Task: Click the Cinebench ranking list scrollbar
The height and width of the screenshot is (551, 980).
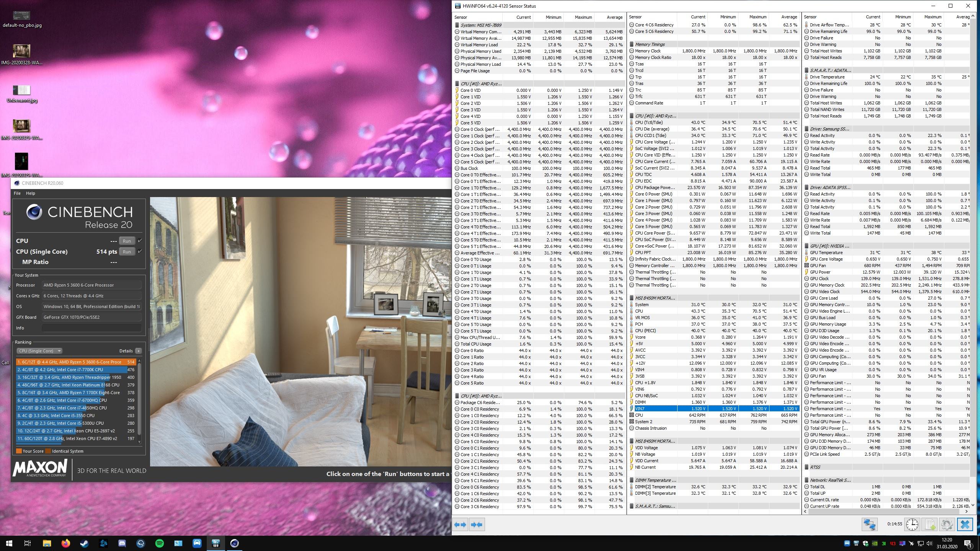Action: pos(139,401)
